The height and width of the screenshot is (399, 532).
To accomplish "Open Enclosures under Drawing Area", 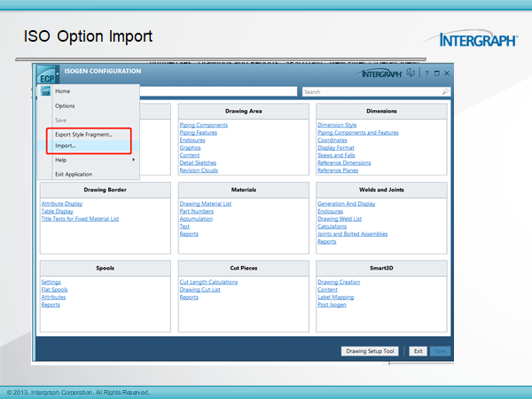I will (192, 140).
